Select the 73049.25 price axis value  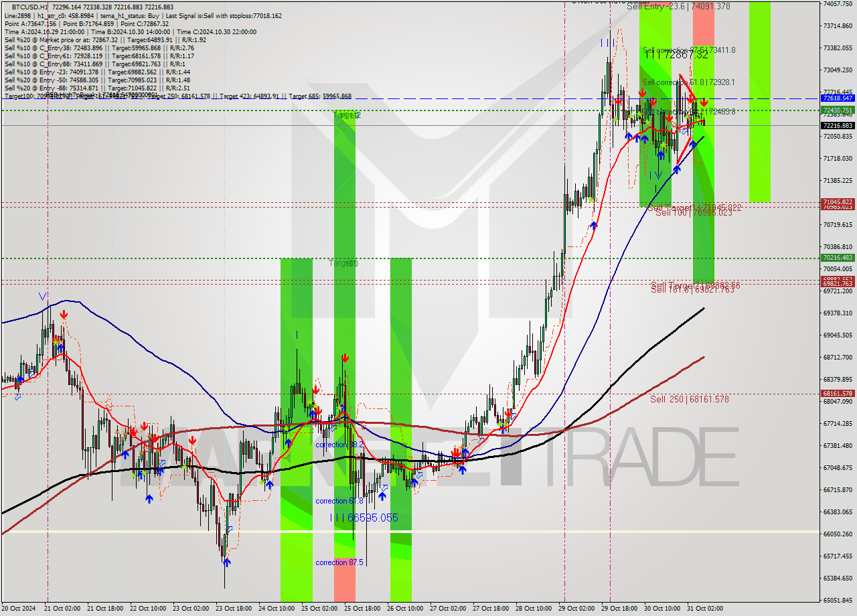pos(838,70)
